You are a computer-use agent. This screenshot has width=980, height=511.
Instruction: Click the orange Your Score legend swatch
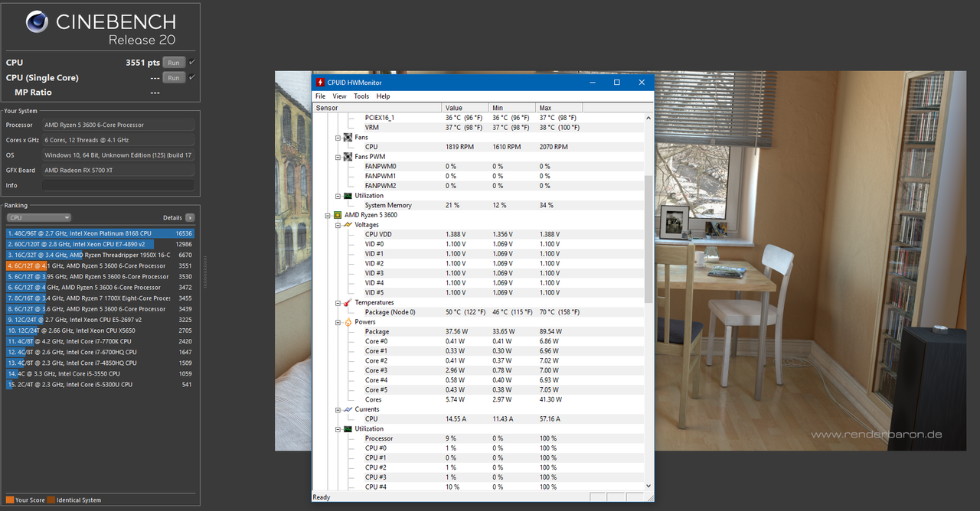(x=10, y=500)
